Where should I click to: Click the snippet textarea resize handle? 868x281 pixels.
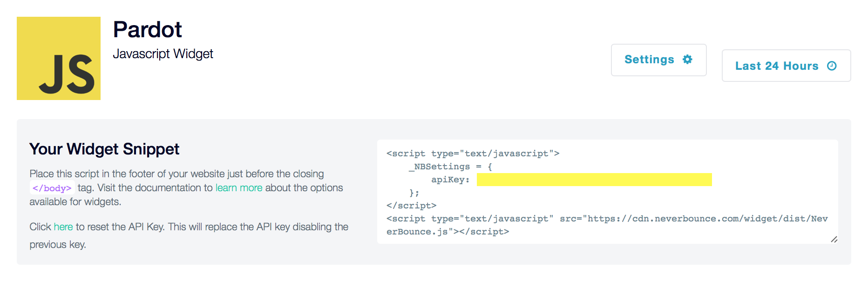pyautogui.click(x=834, y=240)
